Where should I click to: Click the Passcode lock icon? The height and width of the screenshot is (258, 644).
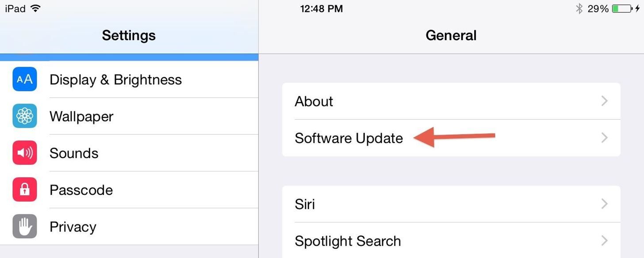tap(24, 190)
